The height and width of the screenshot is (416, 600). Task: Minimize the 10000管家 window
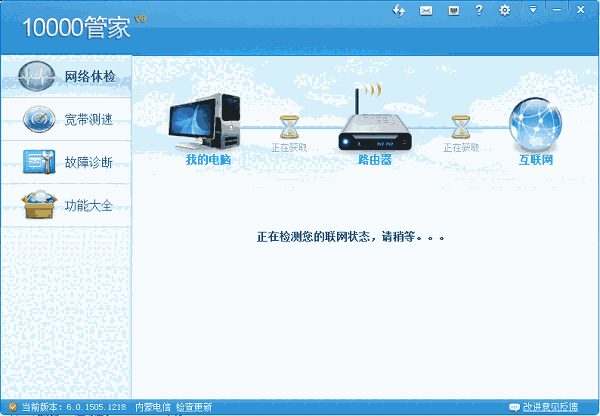557,9
